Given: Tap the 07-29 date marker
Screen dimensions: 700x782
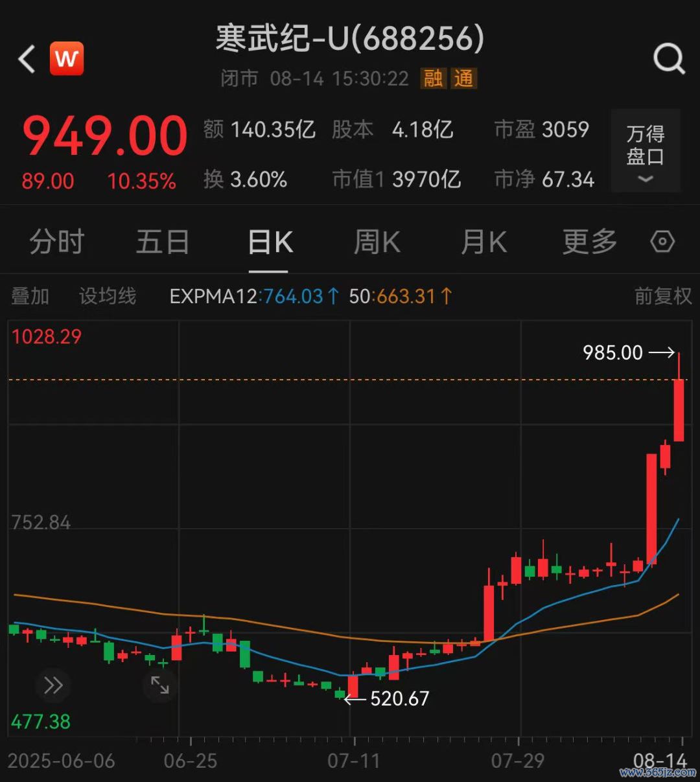Looking at the screenshot, I should pos(518,760).
